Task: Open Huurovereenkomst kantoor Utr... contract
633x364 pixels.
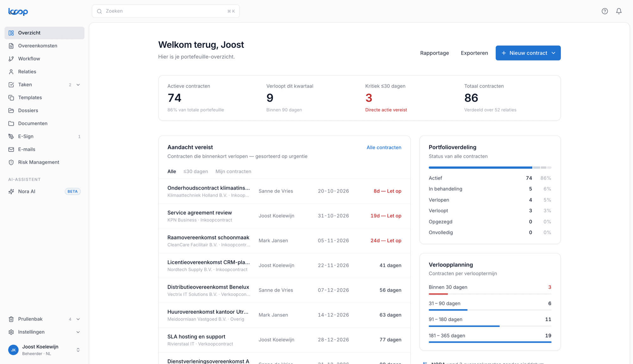Action: point(284,315)
